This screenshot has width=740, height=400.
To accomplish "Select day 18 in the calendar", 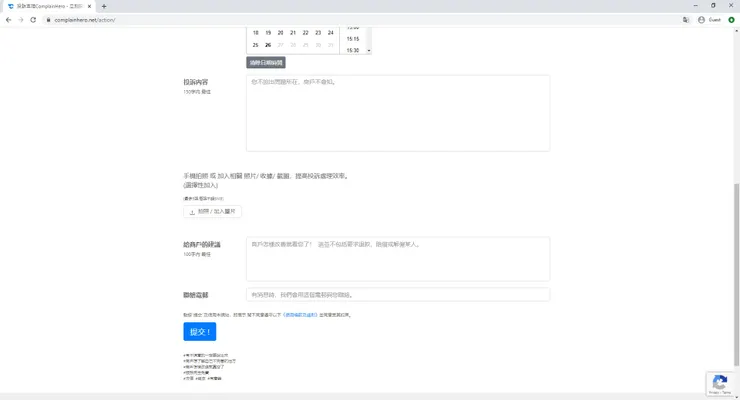I will [x=255, y=33].
